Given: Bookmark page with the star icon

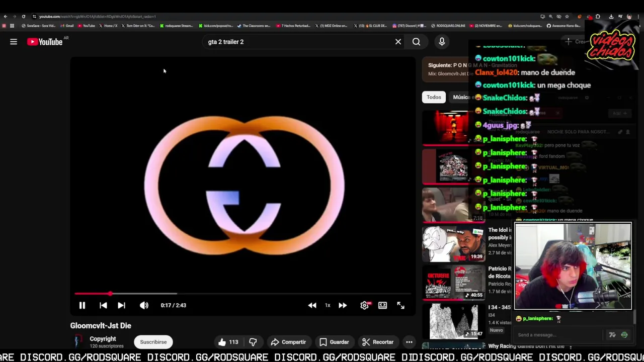Looking at the screenshot, I should coord(567,17).
